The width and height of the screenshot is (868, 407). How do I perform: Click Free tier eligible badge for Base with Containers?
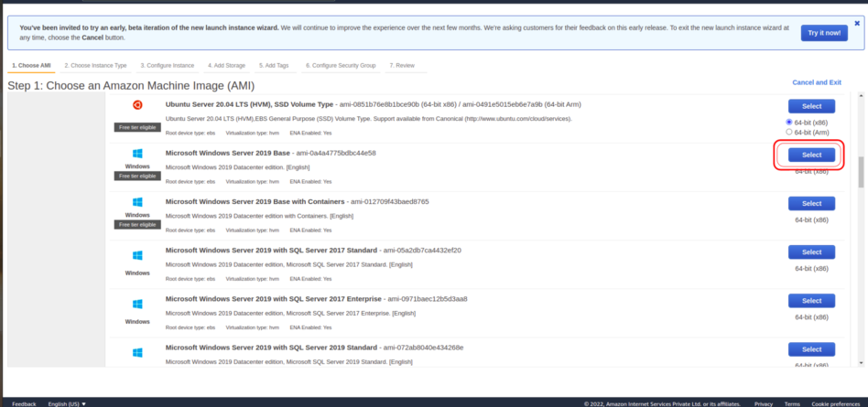click(x=137, y=224)
